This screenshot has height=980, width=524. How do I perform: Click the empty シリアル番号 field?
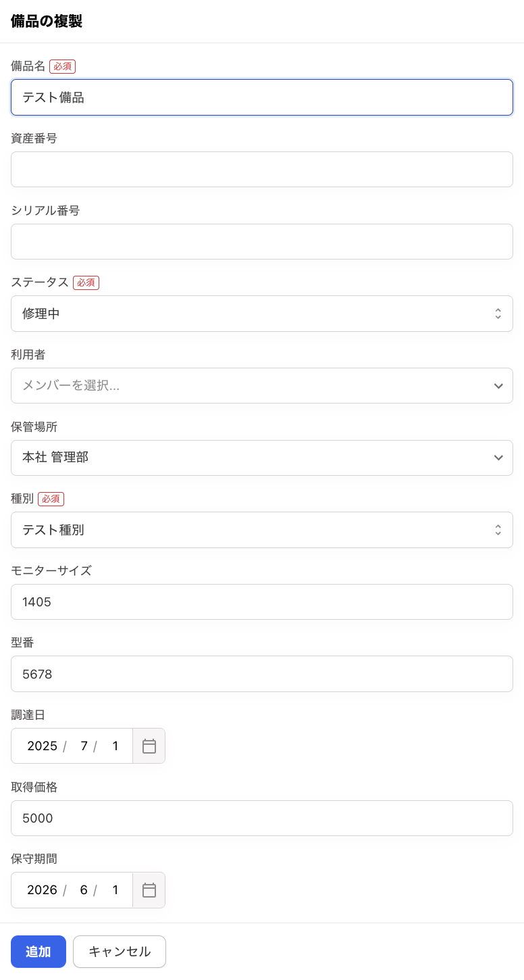pos(262,241)
